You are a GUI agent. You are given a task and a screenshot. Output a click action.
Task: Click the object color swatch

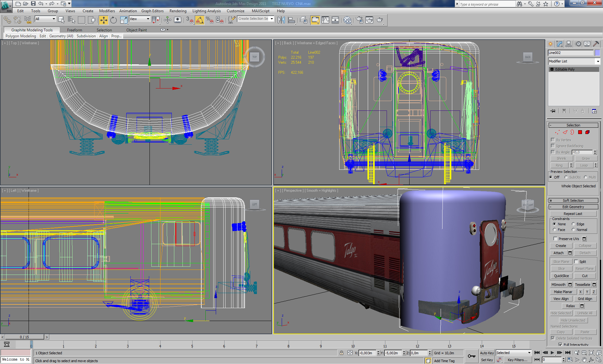point(597,53)
